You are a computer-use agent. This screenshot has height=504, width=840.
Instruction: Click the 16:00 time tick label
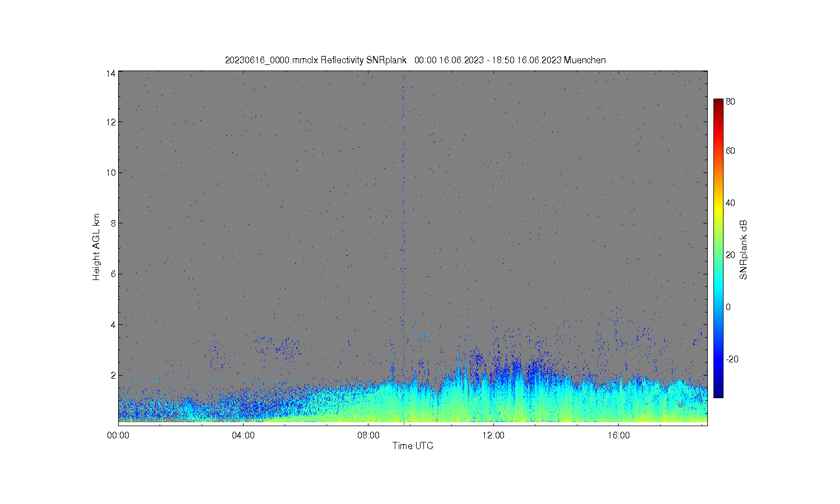(x=618, y=435)
